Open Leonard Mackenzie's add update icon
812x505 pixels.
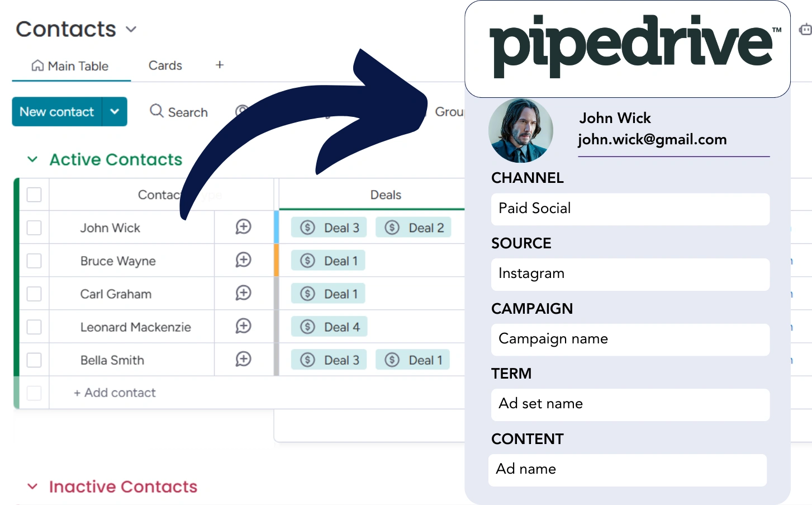tap(243, 326)
